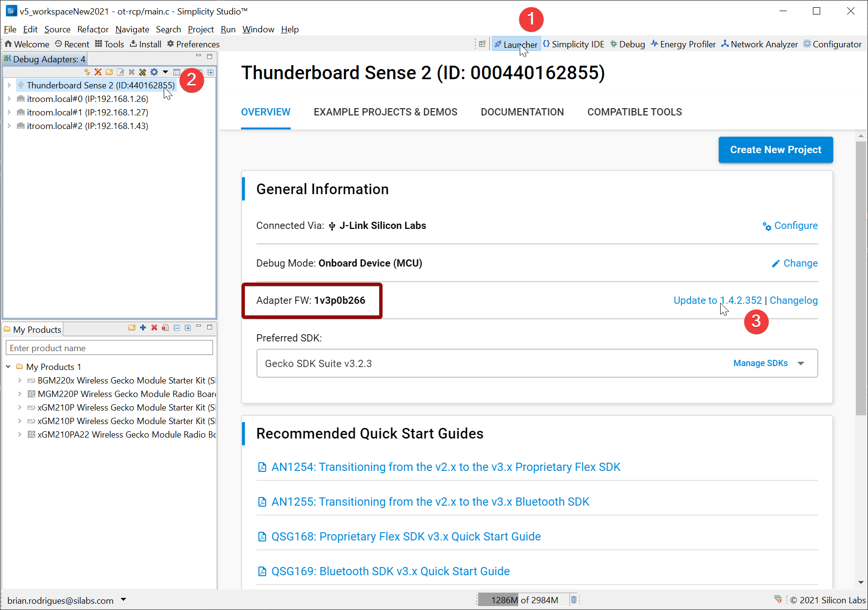Screen dimensions: 868x610
Task: Expand the MGM220P Wireless Gecko Radio Board
Action: click(20, 394)
